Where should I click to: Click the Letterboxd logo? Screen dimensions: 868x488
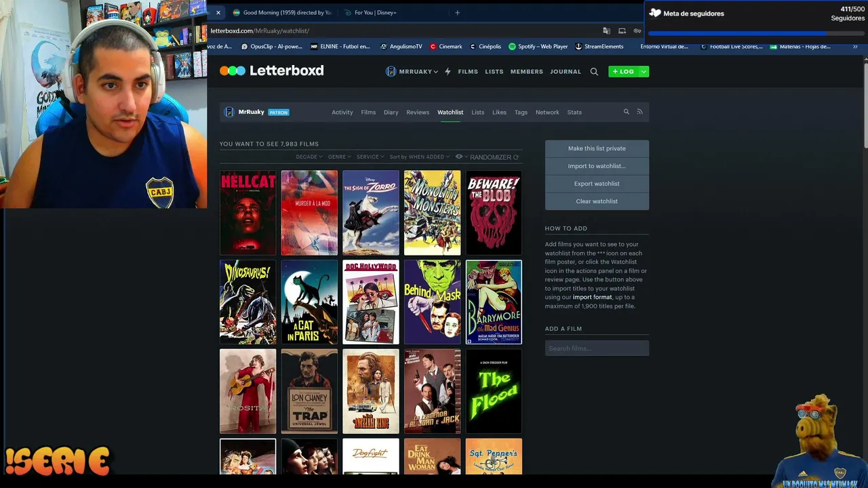tap(271, 70)
